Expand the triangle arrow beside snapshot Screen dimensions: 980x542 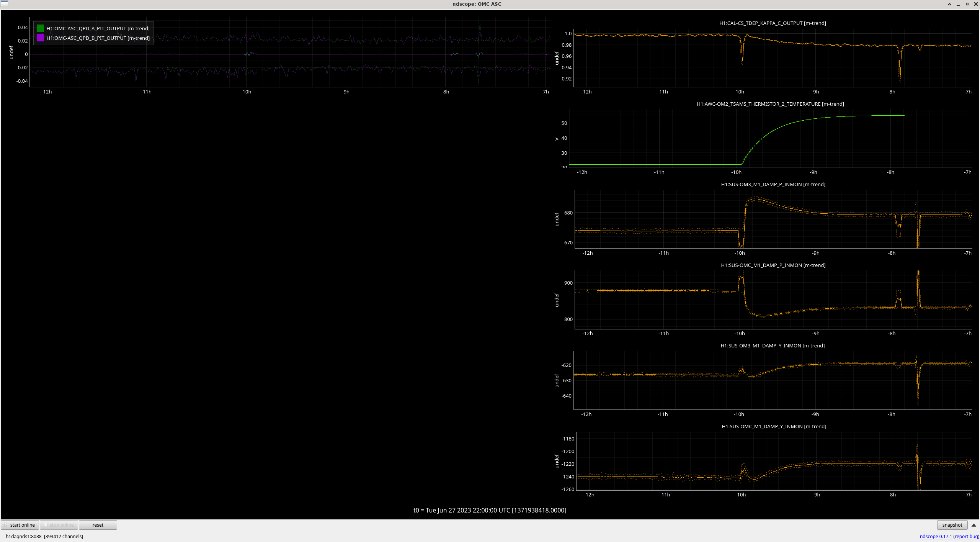[974, 525]
